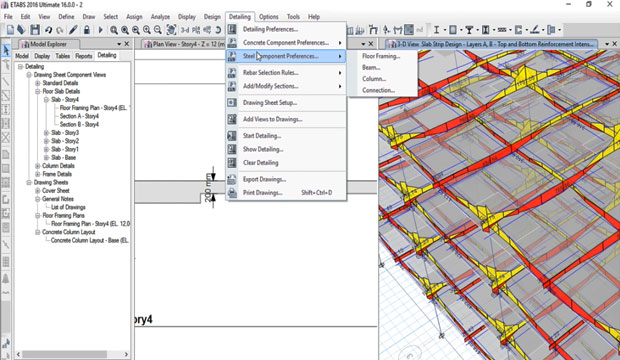Select List of Drawings tree item

point(68,208)
